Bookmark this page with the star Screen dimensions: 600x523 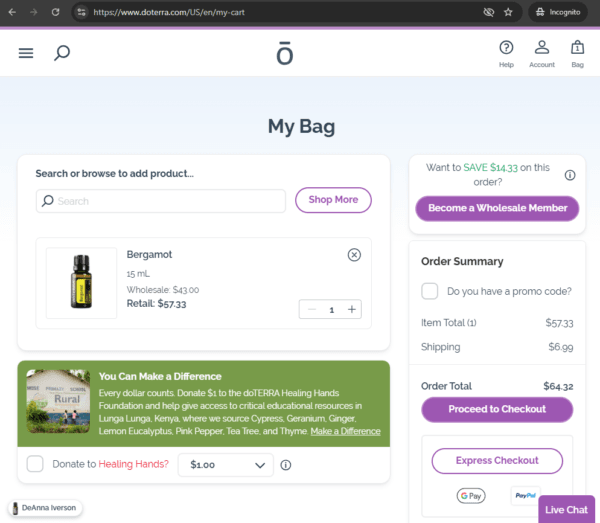click(508, 12)
